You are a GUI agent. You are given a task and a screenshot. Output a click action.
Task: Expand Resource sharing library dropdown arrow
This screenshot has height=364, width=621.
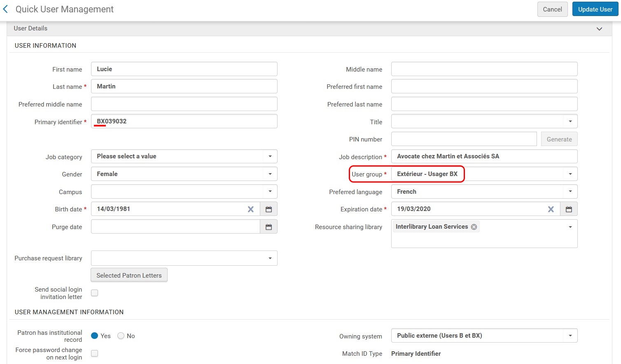(x=570, y=227)
